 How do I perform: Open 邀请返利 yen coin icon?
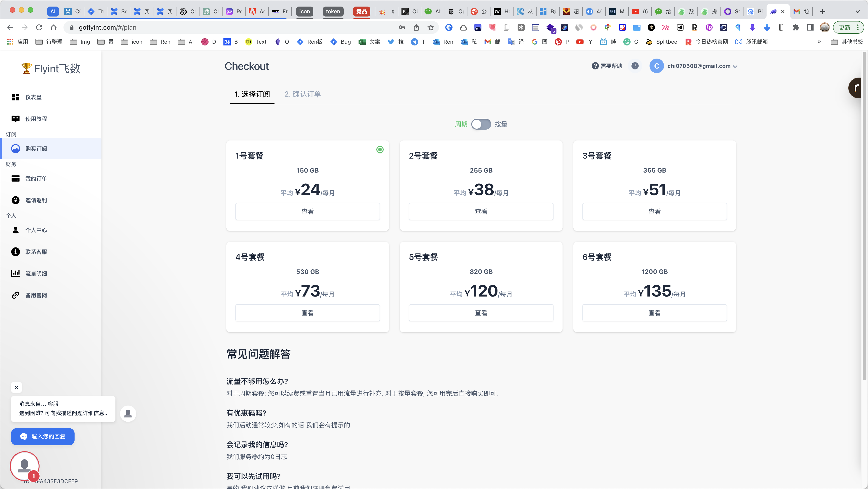coord(16,200)
